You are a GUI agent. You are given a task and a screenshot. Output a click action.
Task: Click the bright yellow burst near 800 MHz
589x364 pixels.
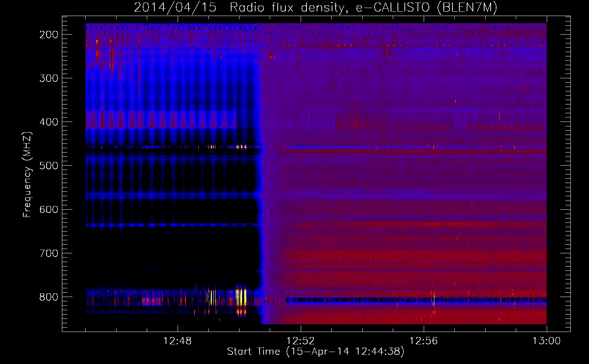[241, 297]
